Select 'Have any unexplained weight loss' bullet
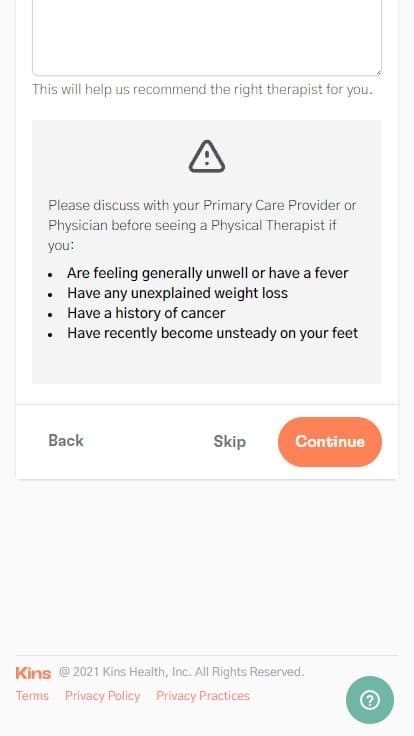 click(177, 293)
